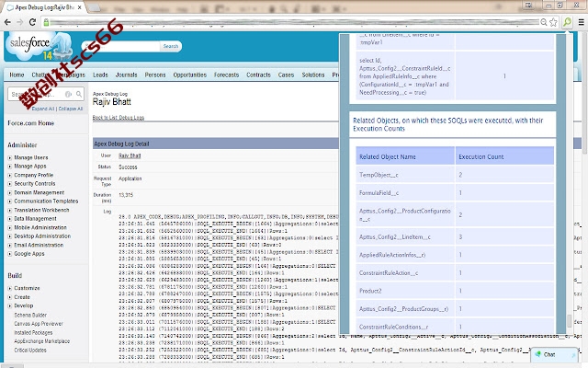The width and height of the screenshot is (588, 368).
Task: Expand Communication Templates tree node
Action: tap(10, 201)
